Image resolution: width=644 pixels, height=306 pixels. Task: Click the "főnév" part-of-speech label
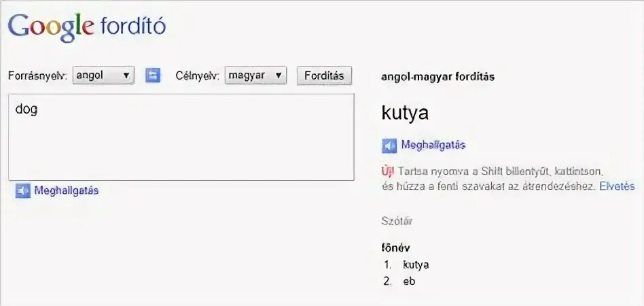395,248
